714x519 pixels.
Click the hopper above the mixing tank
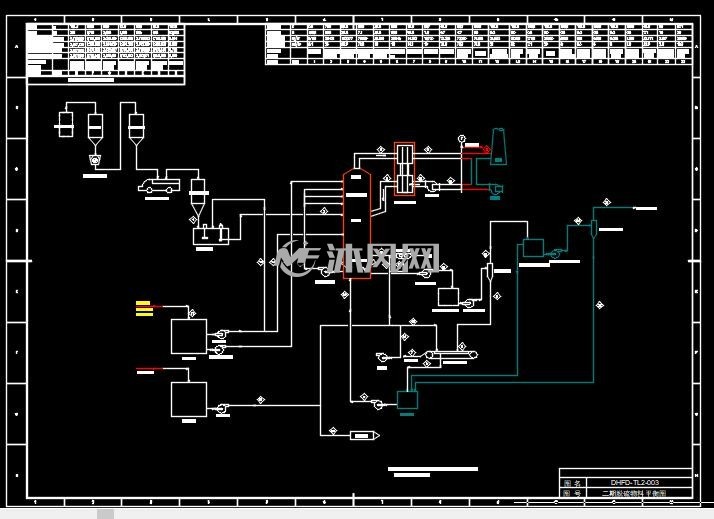coord(198,197)
